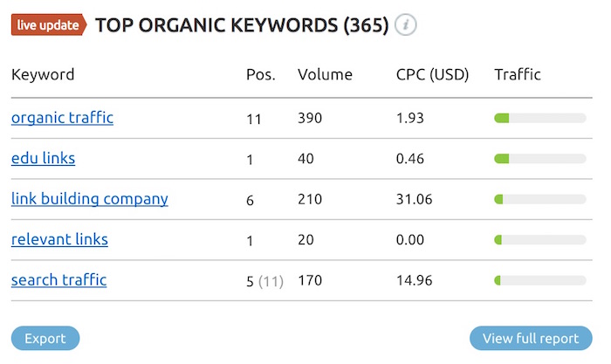611x364 pixels.
Task: Click View full report button
Action: point(531,339)
